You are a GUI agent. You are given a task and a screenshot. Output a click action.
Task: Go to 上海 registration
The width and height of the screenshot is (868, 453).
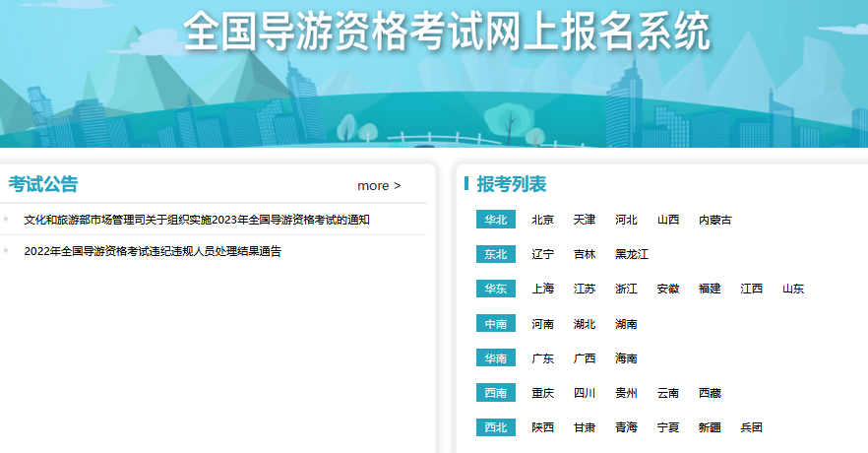[x=542, y=289]
